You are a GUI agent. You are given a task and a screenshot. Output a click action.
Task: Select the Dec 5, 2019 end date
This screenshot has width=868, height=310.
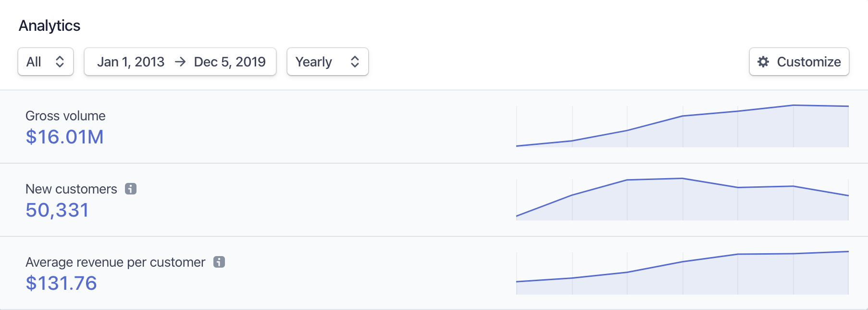tap(230, 62)
